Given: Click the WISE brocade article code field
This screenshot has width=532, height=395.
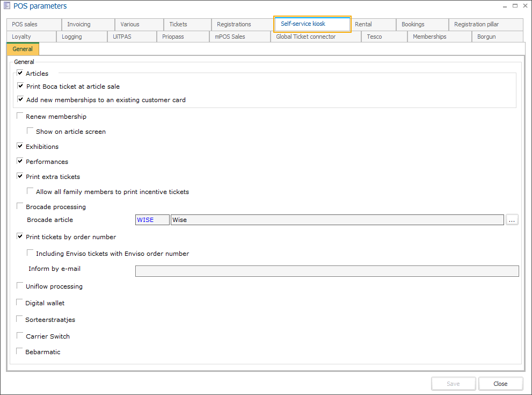Looking at the screenshot, I should point(152,220).
